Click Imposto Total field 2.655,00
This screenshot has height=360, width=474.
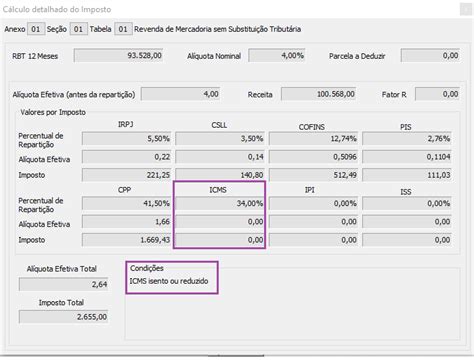63,317
